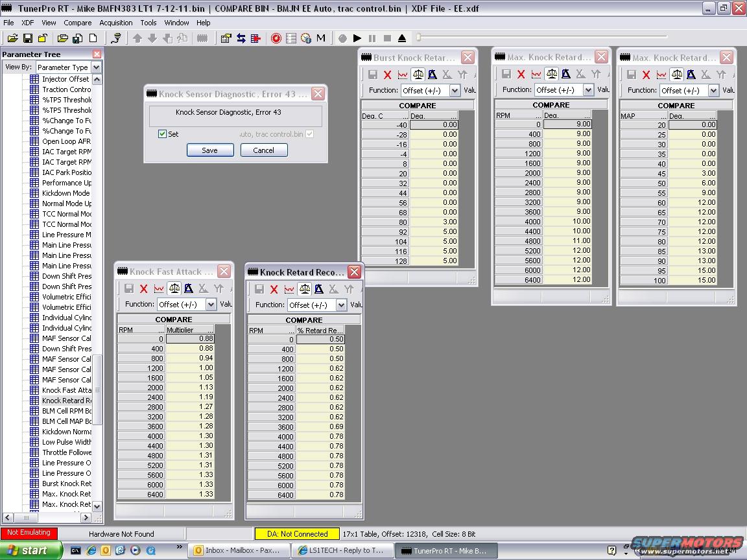Toggle blue weight icon in Knock Fast Attack window
This screenshot has height=560, width=747.
(189, 288)
